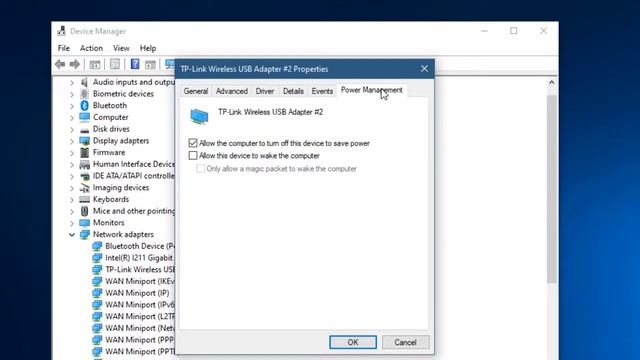The width and height of the screenshot is (640, 360).
Task: Select the IDE ATA/ATAPI controllers icon
Action: [84, 176]
